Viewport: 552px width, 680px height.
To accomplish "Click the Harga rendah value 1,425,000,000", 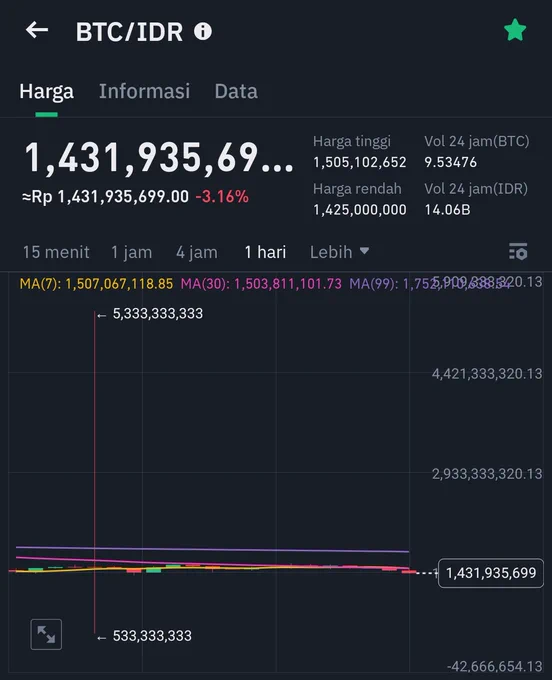I will 360,210.
